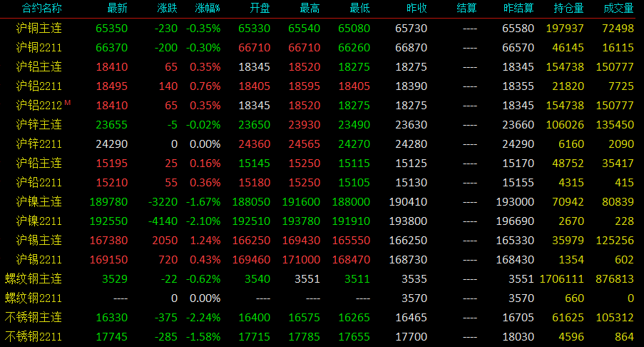Screen dimensions: 644x347
Task: Select the 螺纹钢主连 contract
Action: (x=34, y=278)
